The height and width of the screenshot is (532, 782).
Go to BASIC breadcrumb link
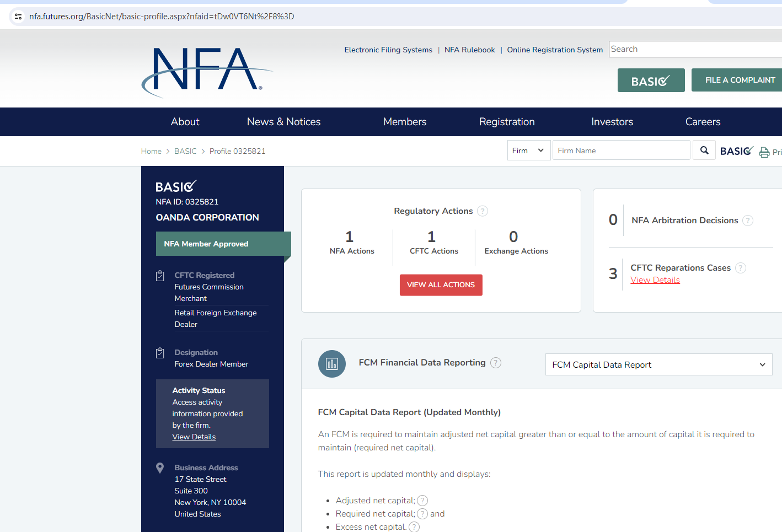185,151
